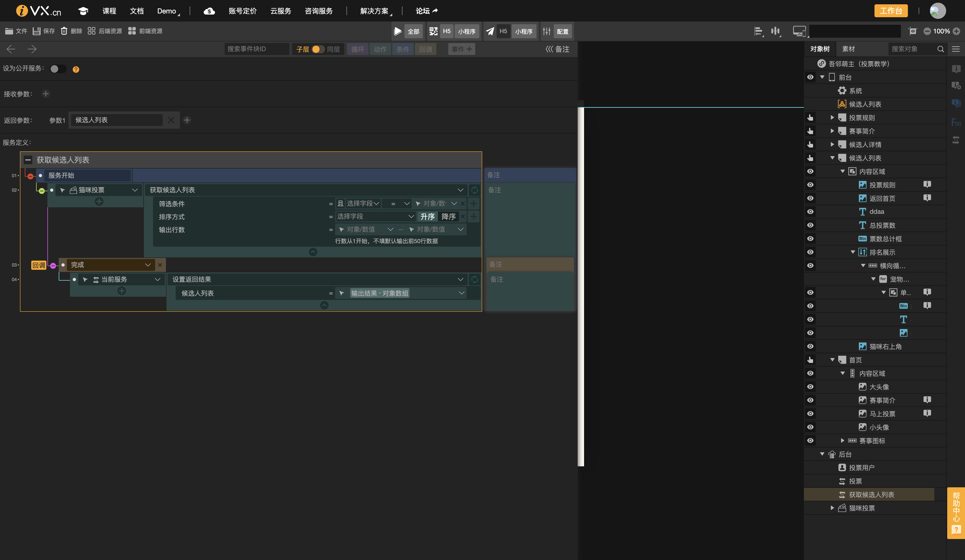The image size is (965, 560).
Task: Open the object tree hamburger menu
Action: tap(956, 49)
